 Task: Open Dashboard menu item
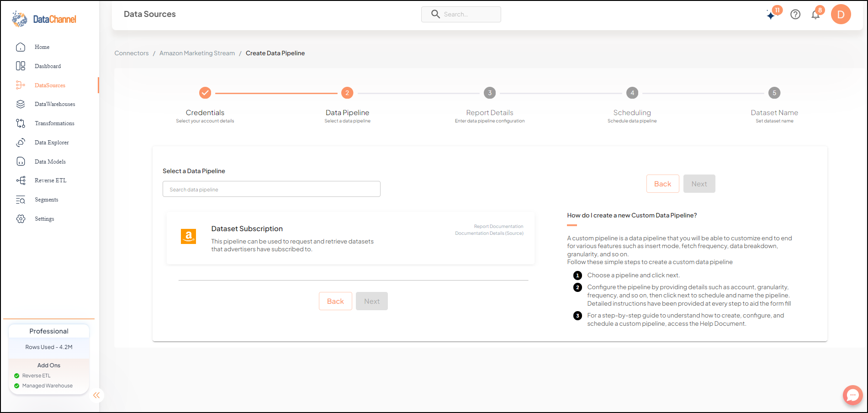[48, 66]
